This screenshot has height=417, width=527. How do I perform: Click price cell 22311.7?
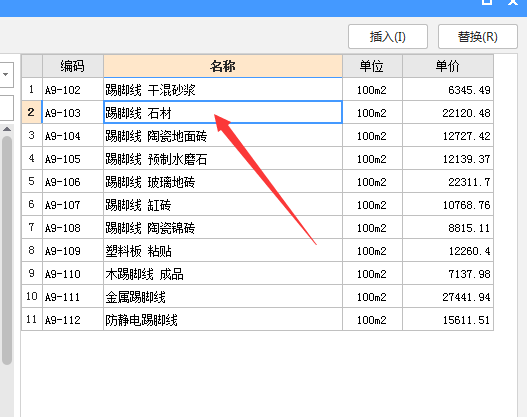coord(448,182)
